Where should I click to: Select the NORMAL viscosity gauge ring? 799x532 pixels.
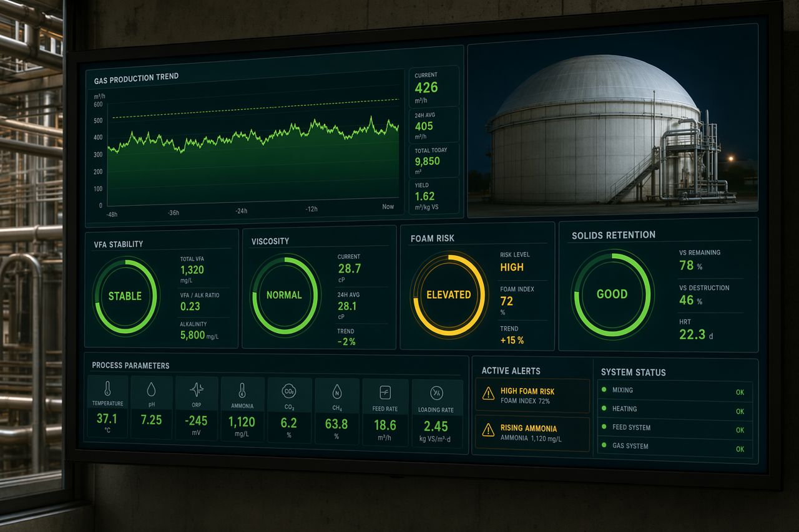click(x=284, y=295)
